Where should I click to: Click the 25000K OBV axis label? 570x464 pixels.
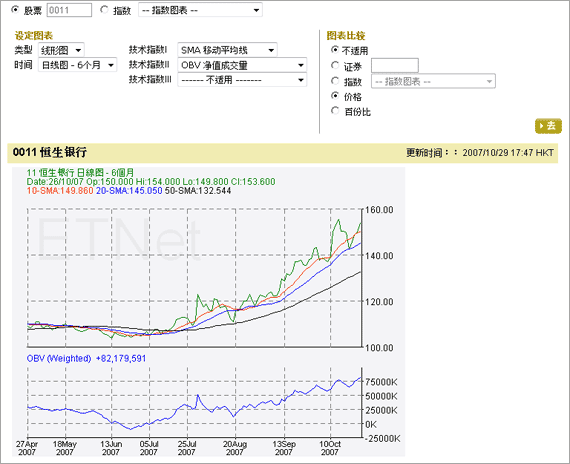click(x=381, y=410)
